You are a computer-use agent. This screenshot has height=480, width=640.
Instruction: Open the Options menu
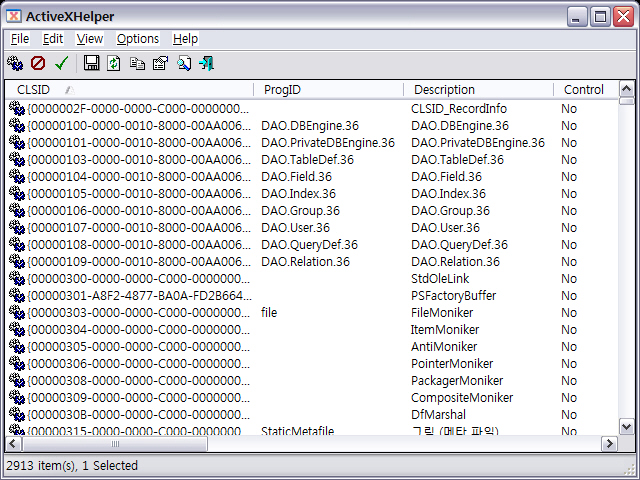coord(138,39)
